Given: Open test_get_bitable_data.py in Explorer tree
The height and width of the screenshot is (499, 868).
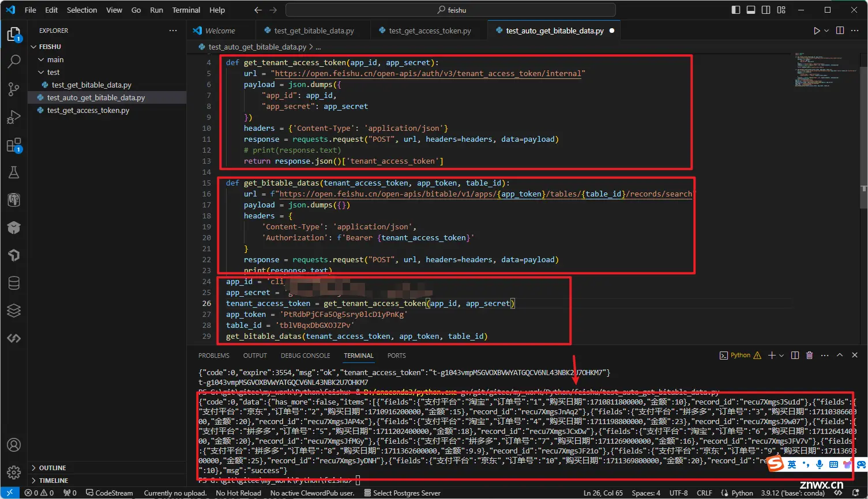Looking at the screenshot, I should coord(91,85).
